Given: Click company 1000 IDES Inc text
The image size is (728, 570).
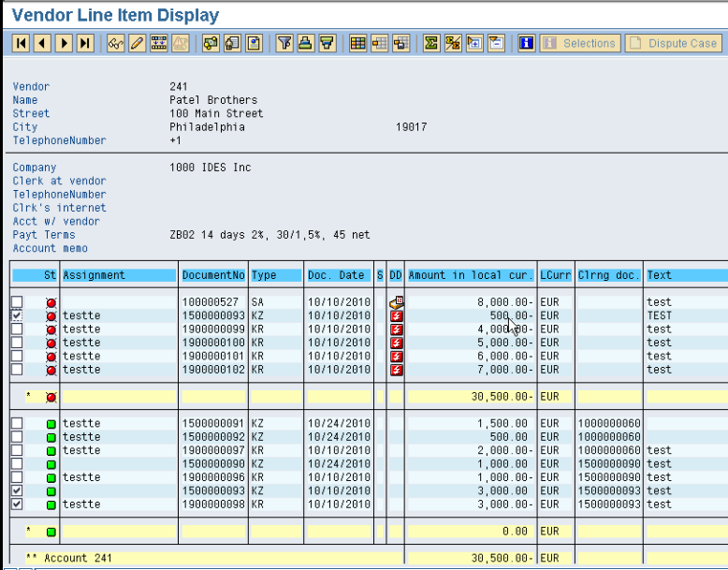Looking at the screenshot, I should pyautogui.click(x=211, y=168).
